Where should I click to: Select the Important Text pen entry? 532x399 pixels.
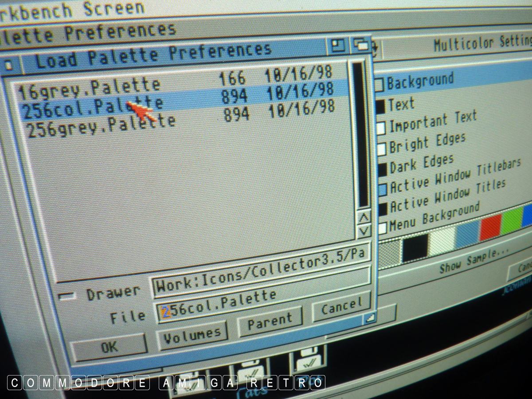click(x=432, y=121)
